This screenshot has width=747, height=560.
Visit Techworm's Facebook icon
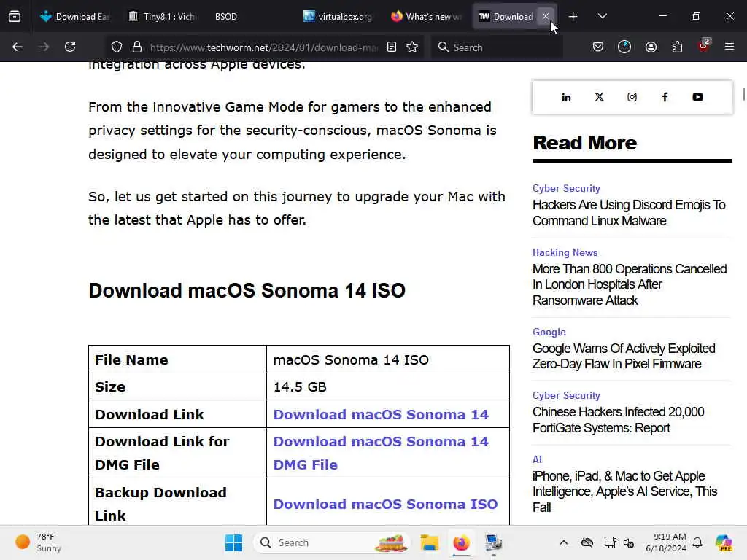click(665, 97)
